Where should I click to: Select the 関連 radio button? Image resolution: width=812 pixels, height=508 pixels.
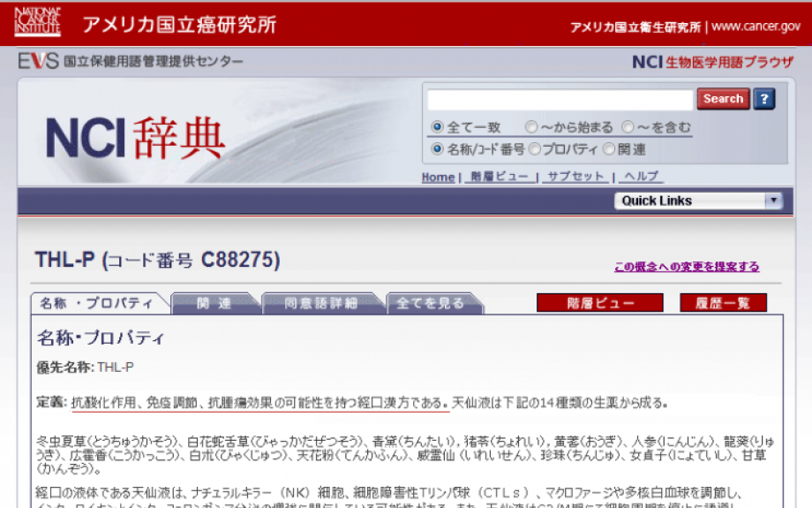coord(609,149)
